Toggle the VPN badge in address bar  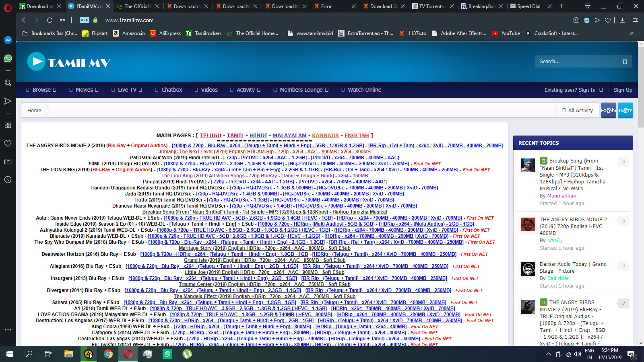pyautogui.click(x=85, y=20)
